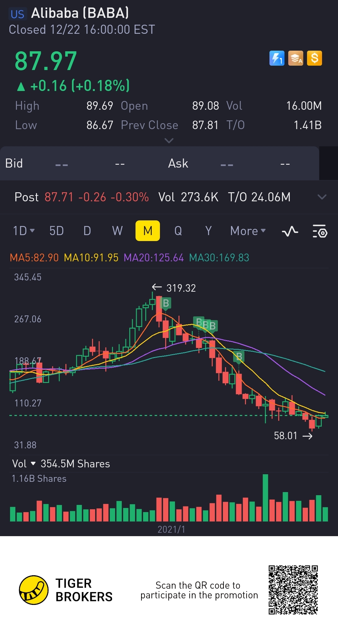This screenshot has height=644, width=338.
Task: Open the chart indicator wave icon
Action: click(x=290, y=231)
